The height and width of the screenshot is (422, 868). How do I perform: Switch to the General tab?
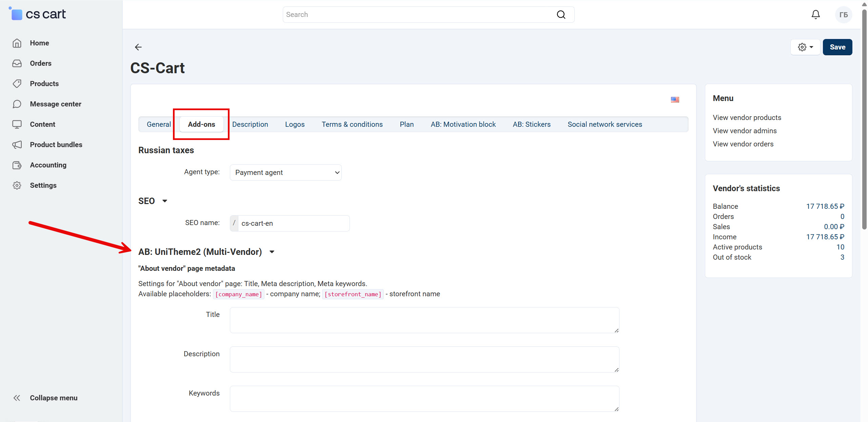[x=159, y=124]
